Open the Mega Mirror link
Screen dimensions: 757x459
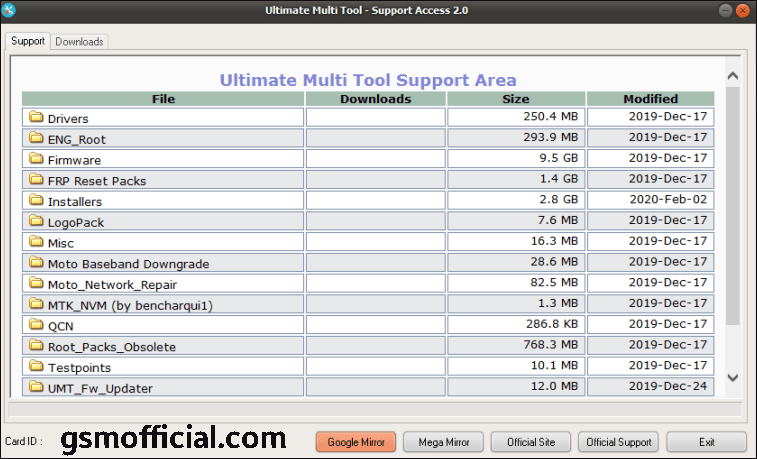click(x=444, y=442)
